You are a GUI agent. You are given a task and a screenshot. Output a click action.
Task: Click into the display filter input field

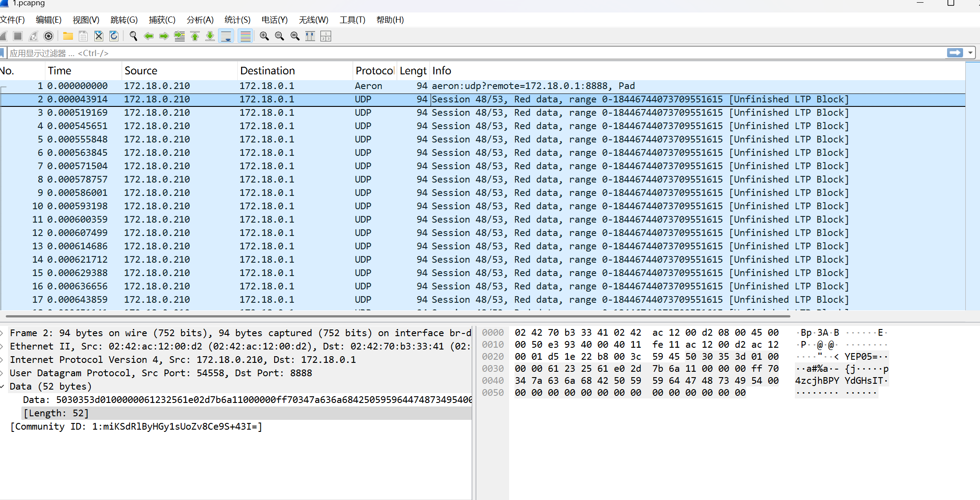(445, 53)
